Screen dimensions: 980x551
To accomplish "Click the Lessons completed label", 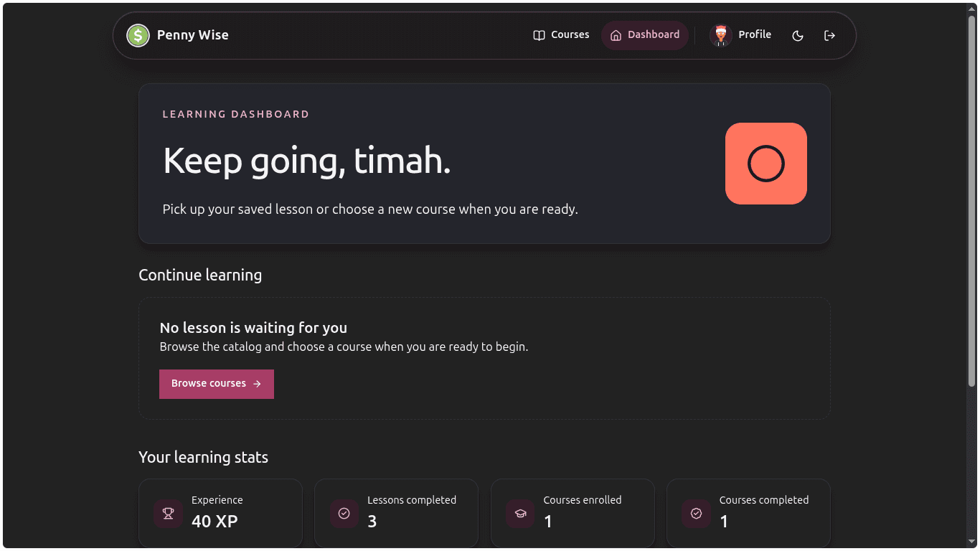I will pyautogui.click(x=412, y=500).
